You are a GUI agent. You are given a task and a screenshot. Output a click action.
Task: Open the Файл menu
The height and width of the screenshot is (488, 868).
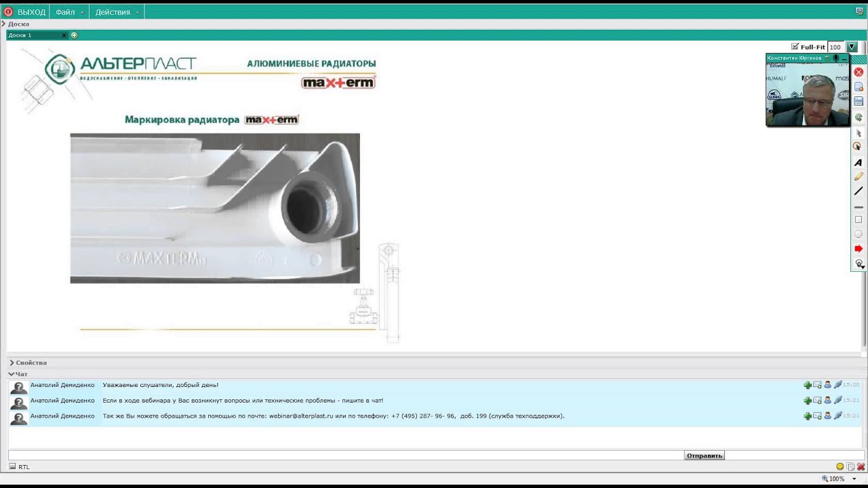69,12
